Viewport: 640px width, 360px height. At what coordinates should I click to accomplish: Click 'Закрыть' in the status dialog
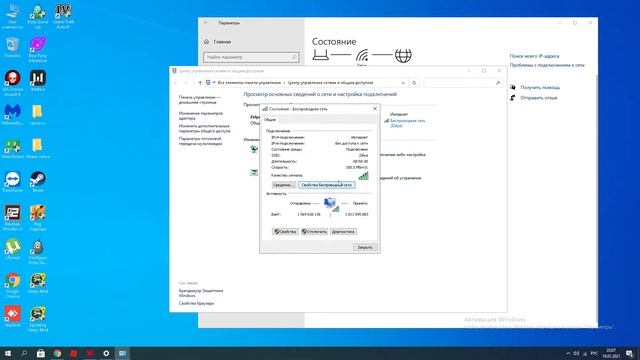coord(365,247)
